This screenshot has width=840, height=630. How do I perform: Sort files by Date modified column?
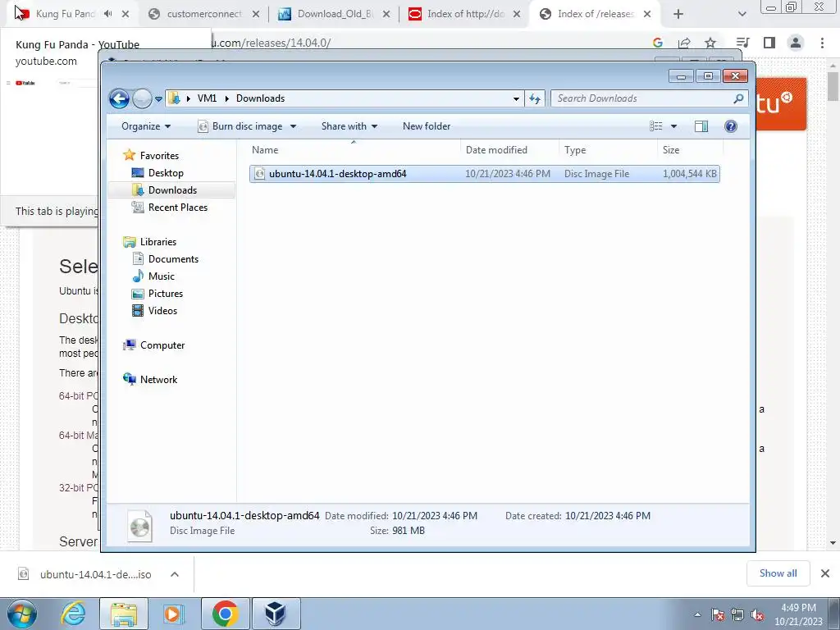(509, 150)
